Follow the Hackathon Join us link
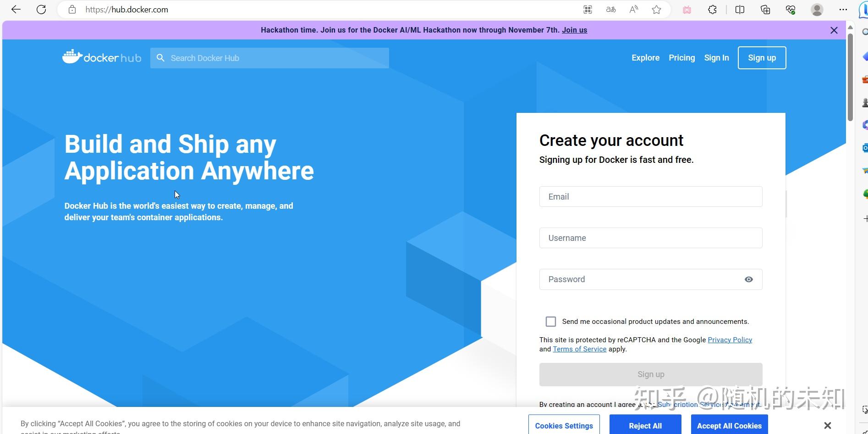This screenshot has height=434, width=868. 574,30
